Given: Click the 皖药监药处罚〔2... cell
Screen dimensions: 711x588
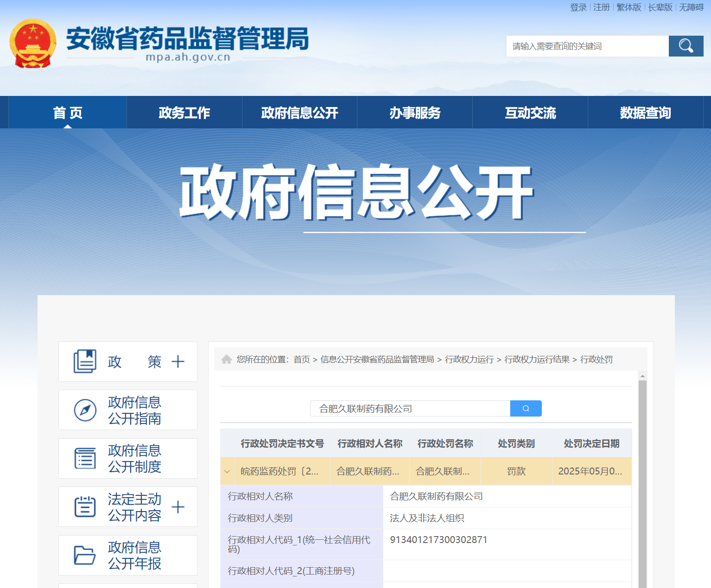Looking at the screenshot, I should click(283, 471).
